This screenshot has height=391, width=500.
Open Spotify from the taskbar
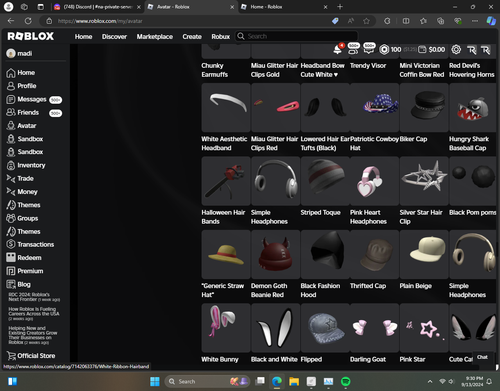point(346,381)
